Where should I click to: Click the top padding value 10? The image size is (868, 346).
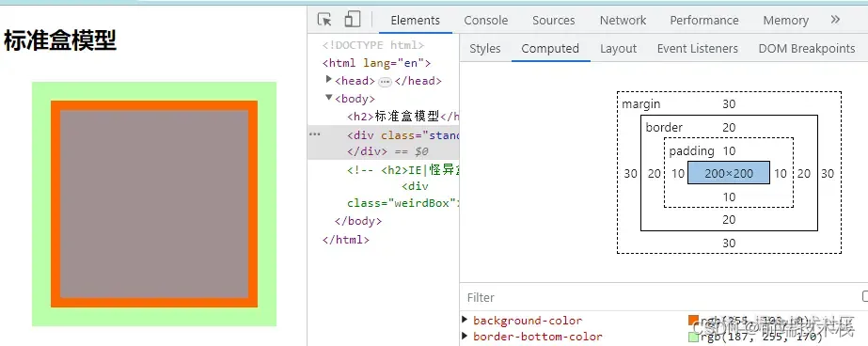[x=729, y=150]
